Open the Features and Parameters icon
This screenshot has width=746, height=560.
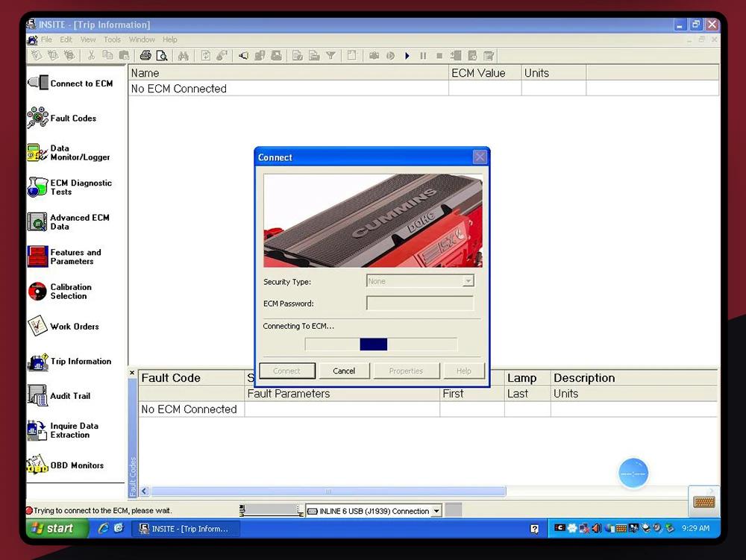tap(37, 257)
